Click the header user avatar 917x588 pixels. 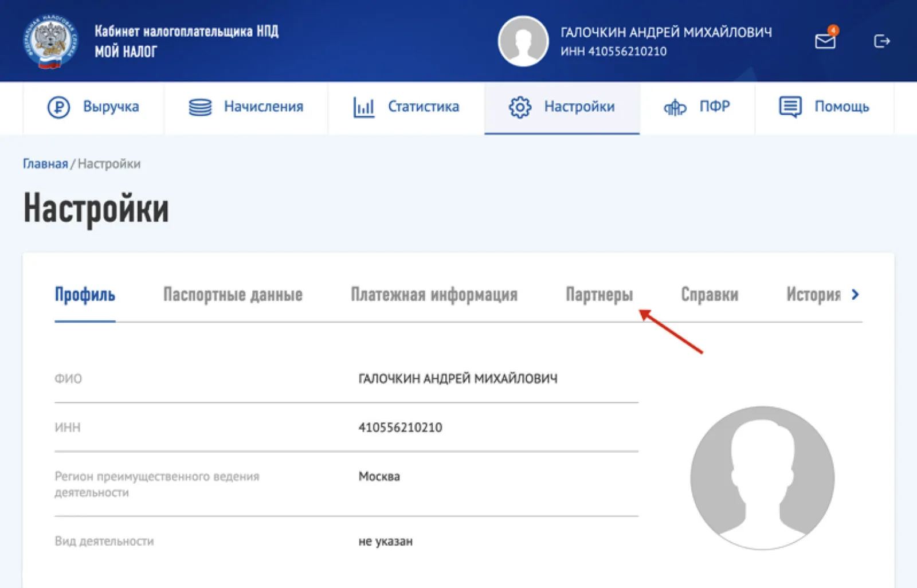click(x=523, y=41)
